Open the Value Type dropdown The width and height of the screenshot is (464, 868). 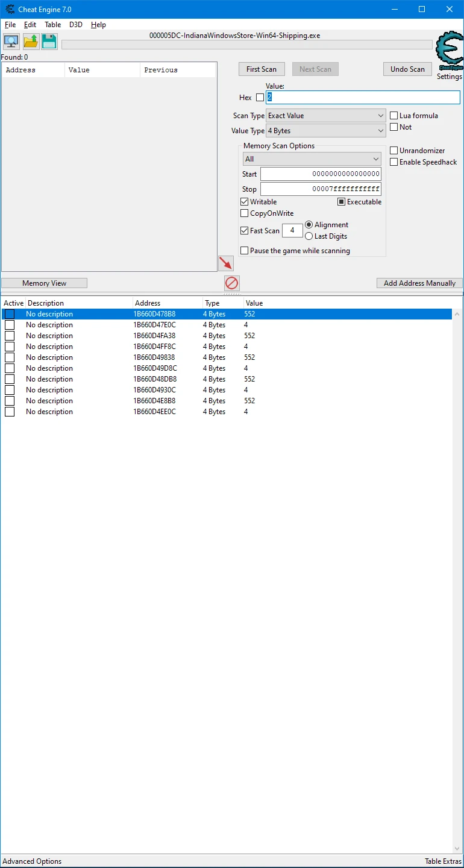coord(326,131)
